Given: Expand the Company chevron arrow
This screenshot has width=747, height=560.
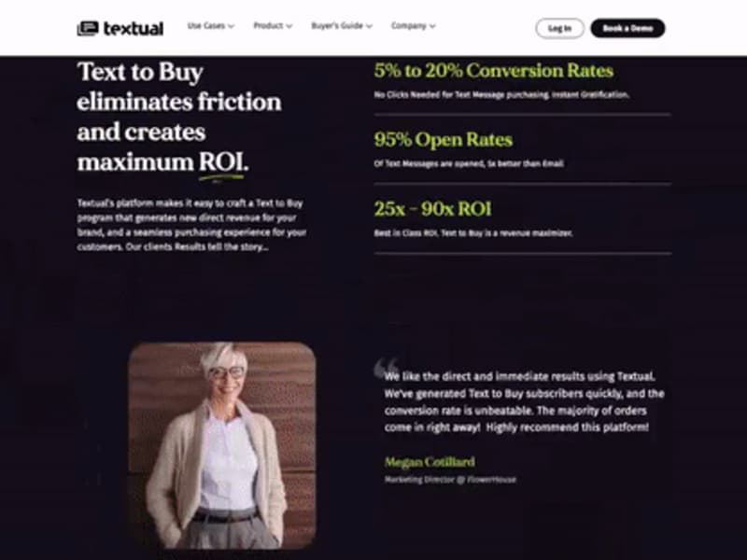Looking at the screenshot, I should [432, 26].
